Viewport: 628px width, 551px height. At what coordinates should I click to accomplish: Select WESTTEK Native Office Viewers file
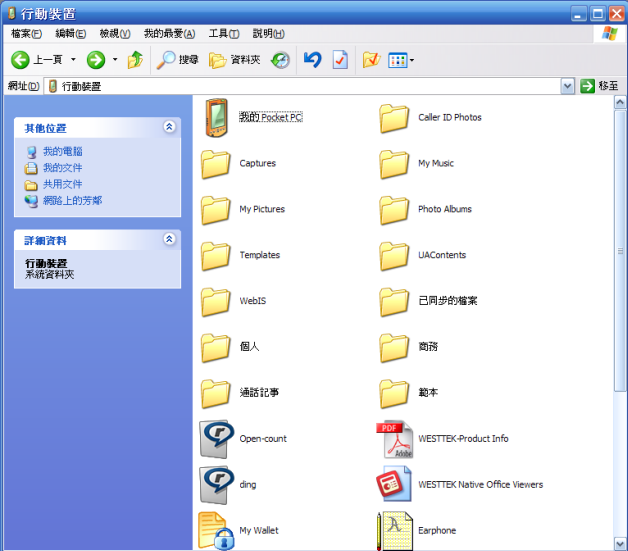(460, 485)
